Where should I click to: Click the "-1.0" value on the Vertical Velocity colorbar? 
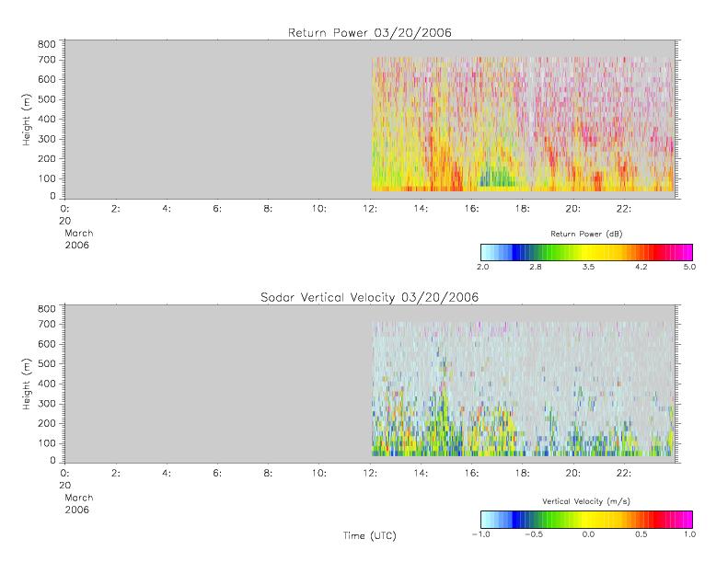(481, 534)
